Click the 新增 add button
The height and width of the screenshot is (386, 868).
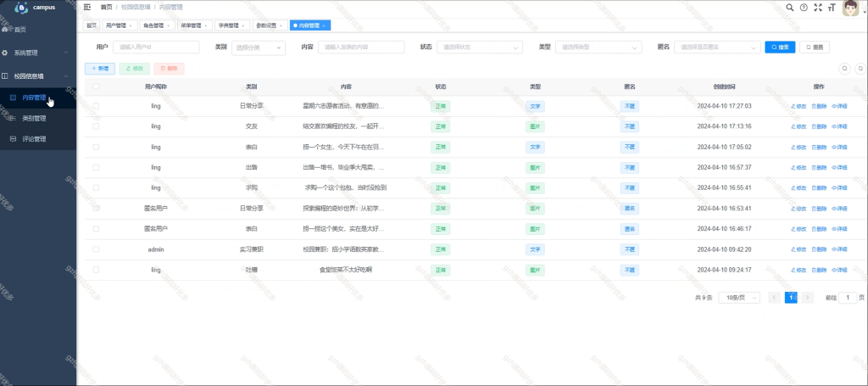click(100, 69)
